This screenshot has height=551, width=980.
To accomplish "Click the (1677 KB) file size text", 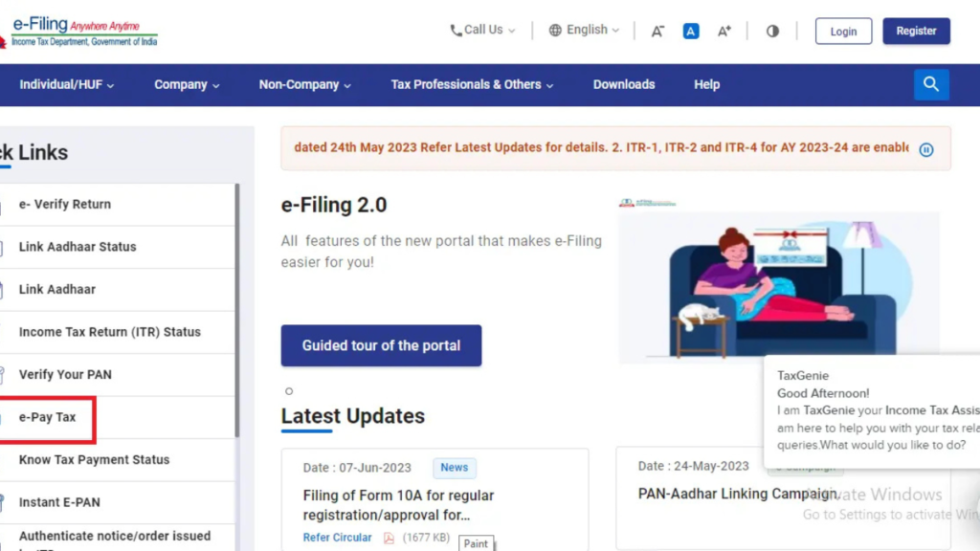I will 426,538.
